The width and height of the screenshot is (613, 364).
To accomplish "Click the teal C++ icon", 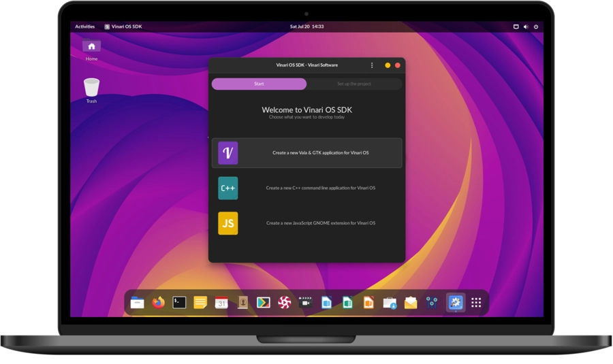I will click(228, 188).
